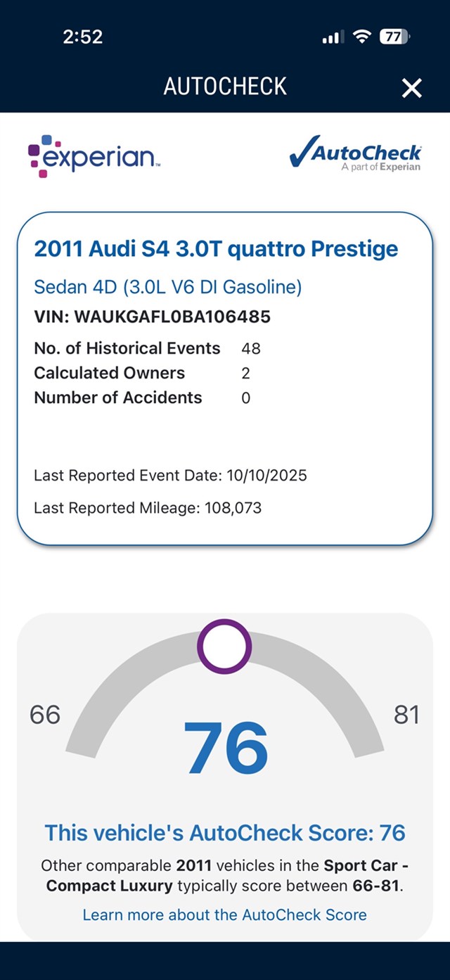Close the AutoCheck report with X

411,88
